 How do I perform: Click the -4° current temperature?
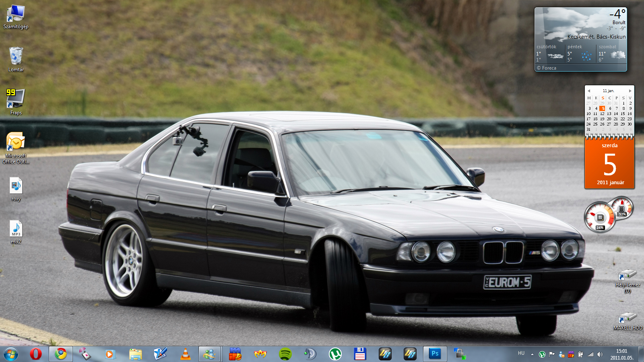618,14
